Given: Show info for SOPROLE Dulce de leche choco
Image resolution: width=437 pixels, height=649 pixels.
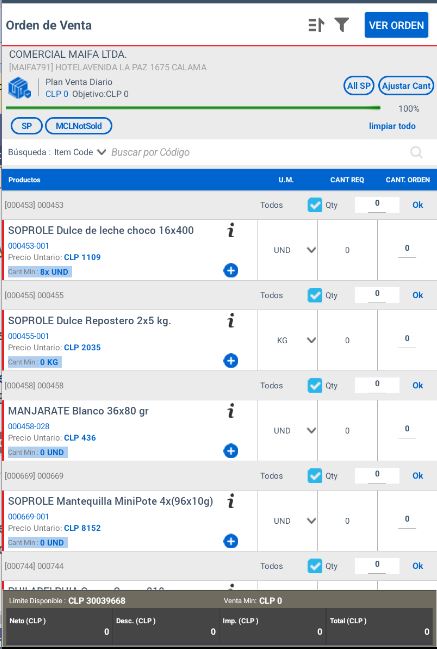Looking at the screenshot, I should (x=231, y=230).
